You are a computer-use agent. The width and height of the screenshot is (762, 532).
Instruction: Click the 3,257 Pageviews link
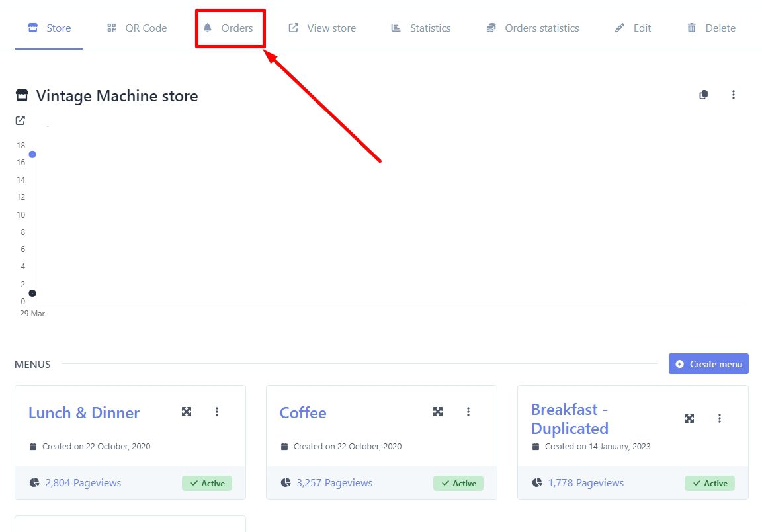(334, 483)
